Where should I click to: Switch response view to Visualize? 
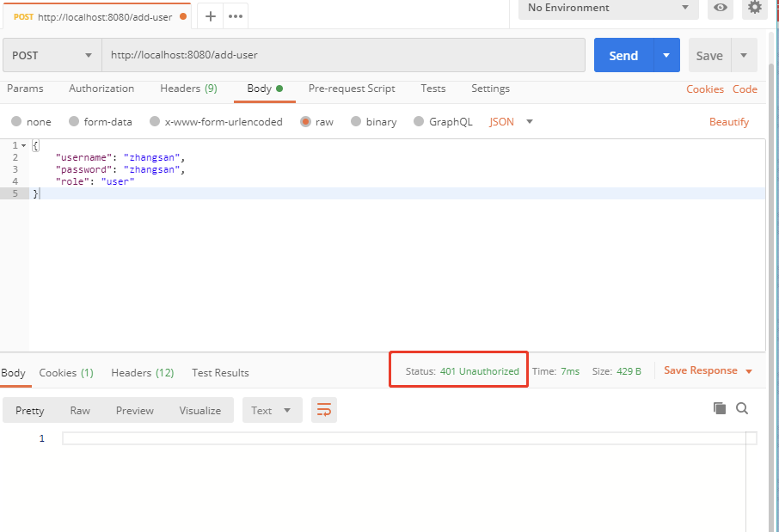pos(200,410)
